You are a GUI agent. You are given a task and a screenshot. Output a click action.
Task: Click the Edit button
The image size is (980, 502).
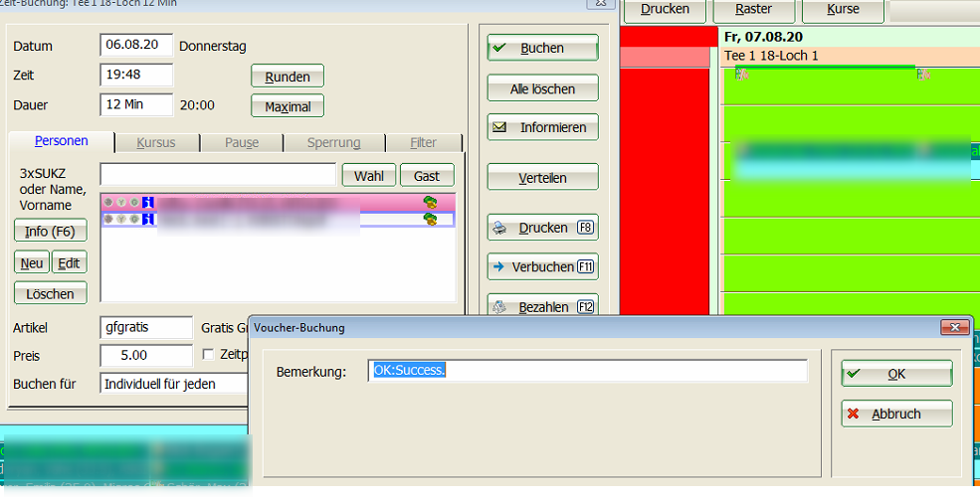pos(69,263)
